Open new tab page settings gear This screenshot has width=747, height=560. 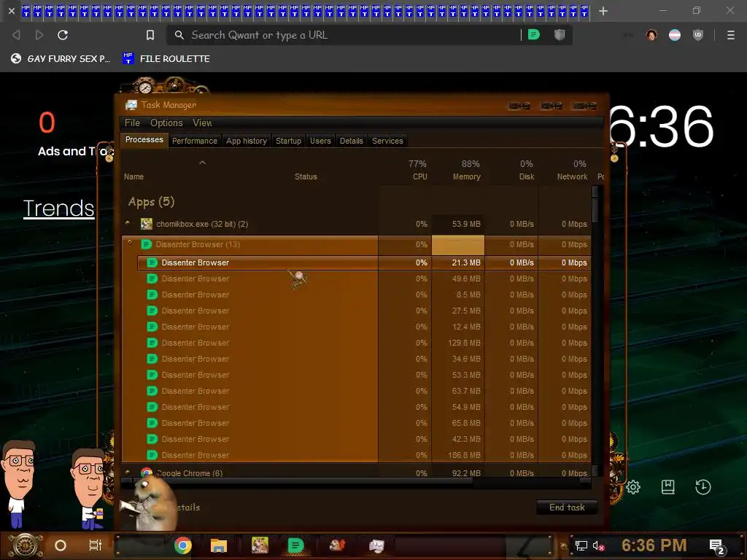(x=633, y=486)
